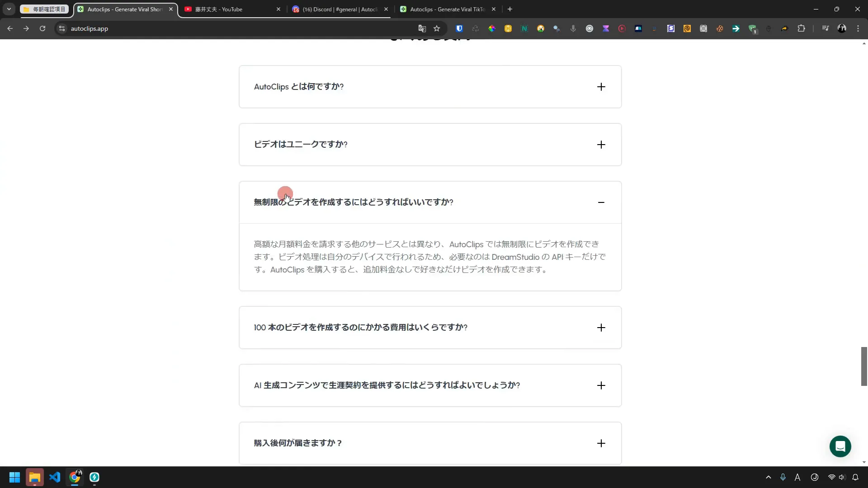This screenshot has height=488, width=868.
Task: Open the purple S extension icon
Action: click(671, 28)
